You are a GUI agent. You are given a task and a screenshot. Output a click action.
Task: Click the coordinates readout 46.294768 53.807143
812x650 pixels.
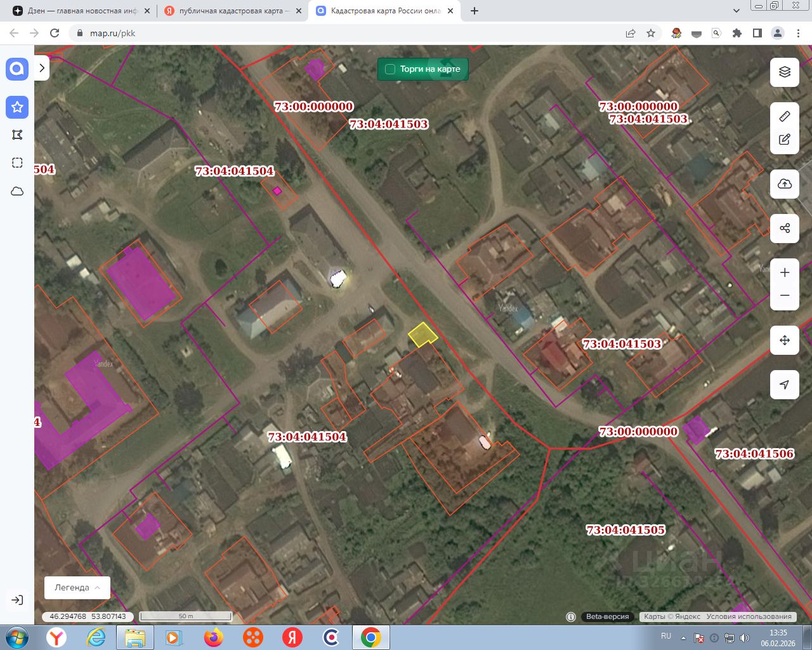(x=88, y=616)
